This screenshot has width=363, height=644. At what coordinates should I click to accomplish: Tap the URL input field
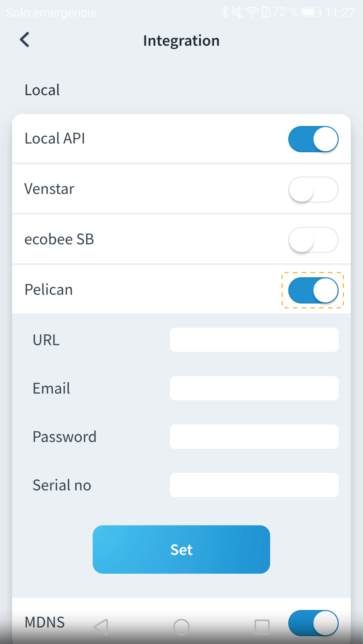coord(254,340)
